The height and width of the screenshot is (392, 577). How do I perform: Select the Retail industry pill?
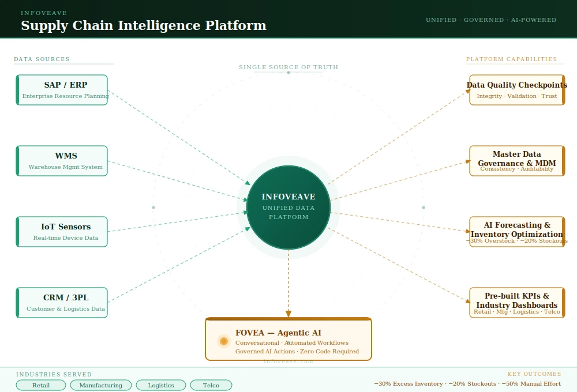(x=41, y=385)
